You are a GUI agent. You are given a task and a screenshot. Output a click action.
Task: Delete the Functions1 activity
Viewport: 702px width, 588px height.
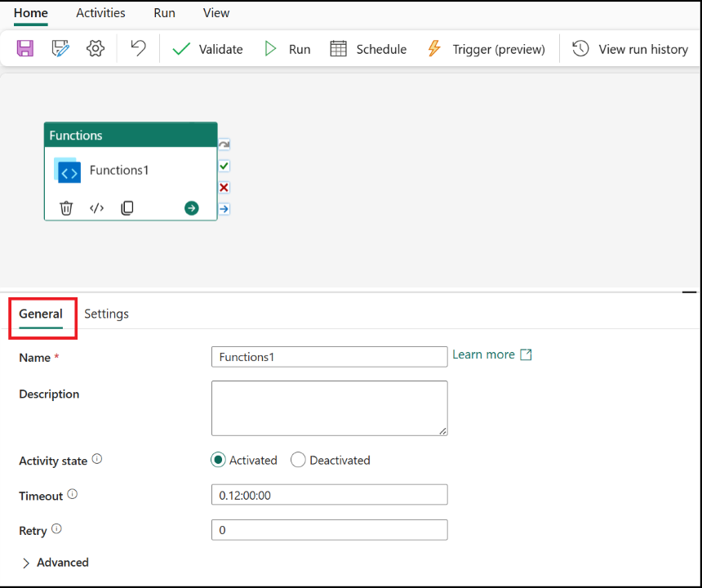[x=66, y=207]
